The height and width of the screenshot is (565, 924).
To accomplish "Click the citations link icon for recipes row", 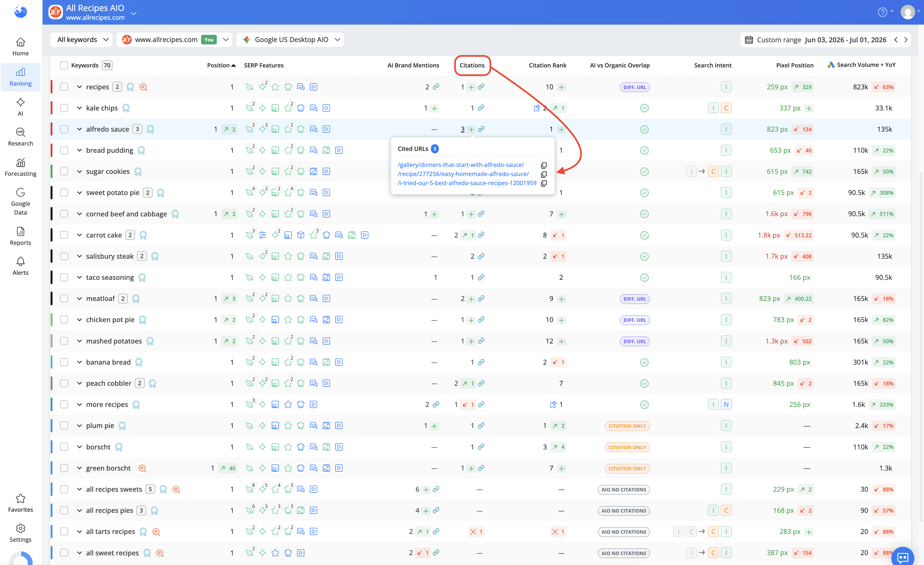I will (481, 87).
